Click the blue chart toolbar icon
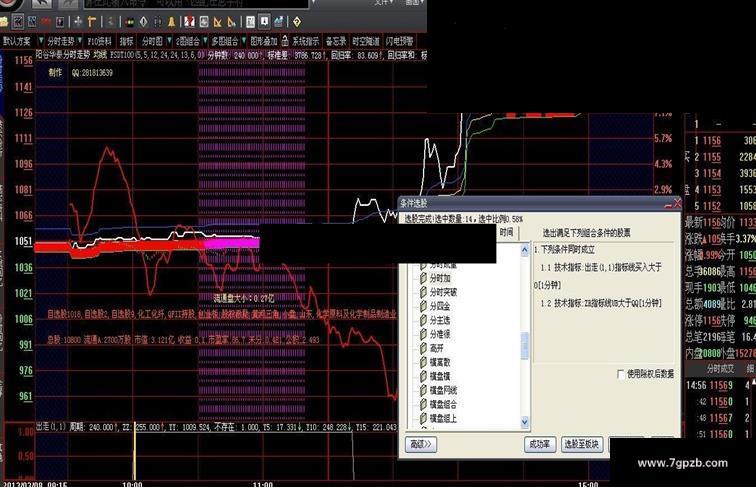This screenshot has width=756, height=487. pos(279,22)
